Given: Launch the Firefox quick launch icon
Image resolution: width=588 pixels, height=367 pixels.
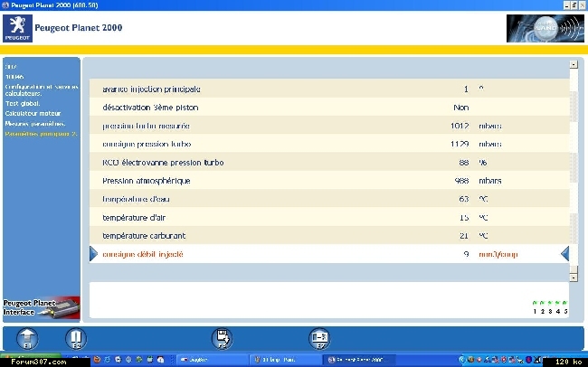Looking at the screenshot, I should [x=97, y=360].
